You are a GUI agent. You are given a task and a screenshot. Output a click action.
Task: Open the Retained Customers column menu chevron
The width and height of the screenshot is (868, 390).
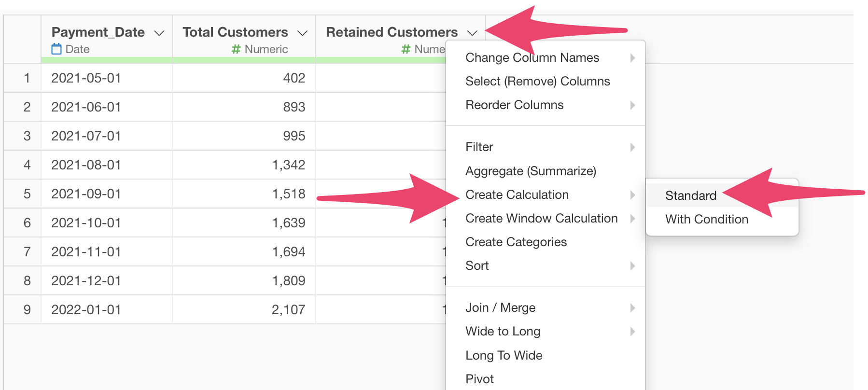(x=472, y=33)
